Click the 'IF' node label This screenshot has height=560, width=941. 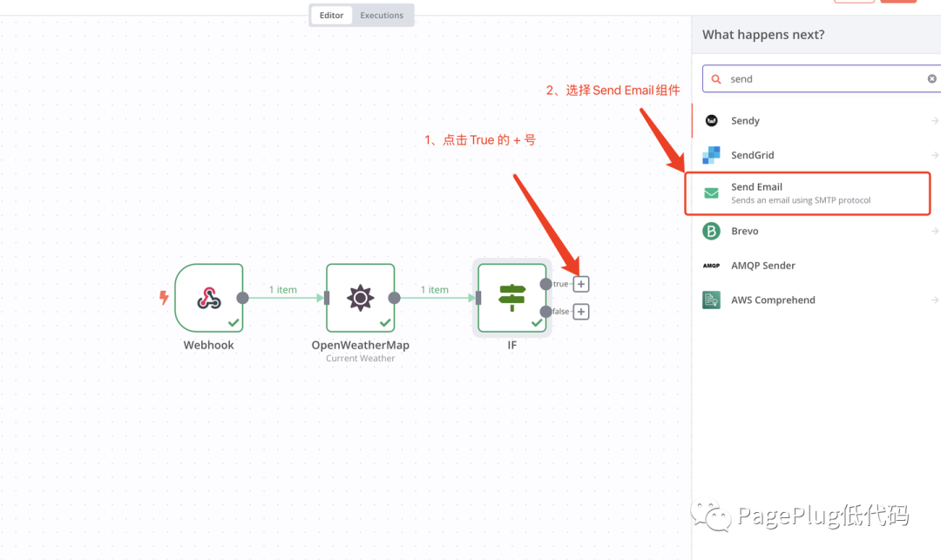pyautogui.click(x=512, y=346)
